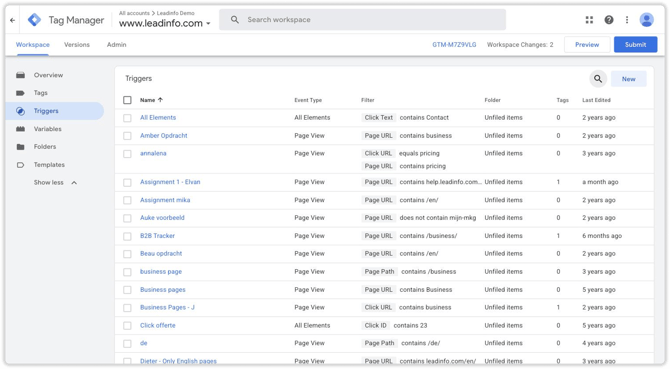Open the Assignment mika trigger
This screenshot has height=369, width=670.
165,200
